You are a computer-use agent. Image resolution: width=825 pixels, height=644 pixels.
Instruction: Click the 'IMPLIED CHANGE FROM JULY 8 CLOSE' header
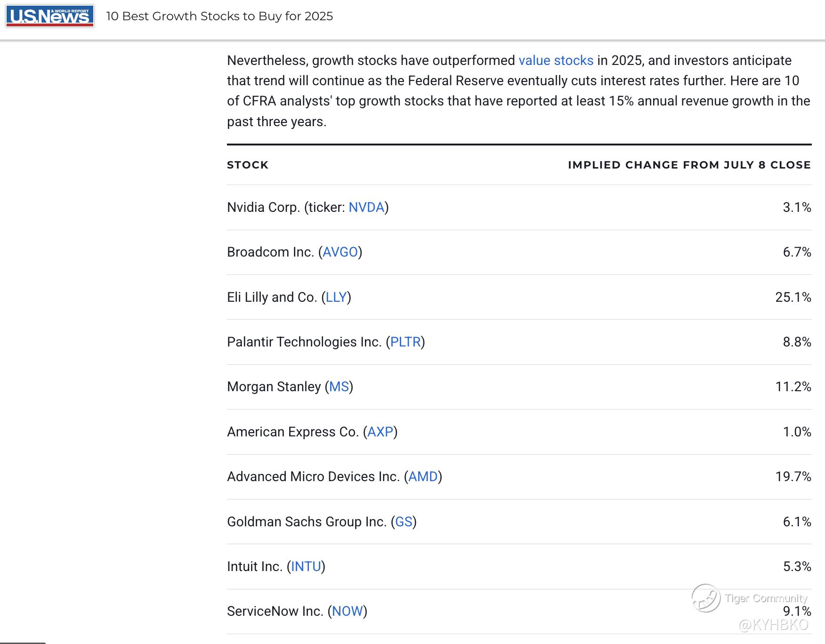(x=689, y=165)
